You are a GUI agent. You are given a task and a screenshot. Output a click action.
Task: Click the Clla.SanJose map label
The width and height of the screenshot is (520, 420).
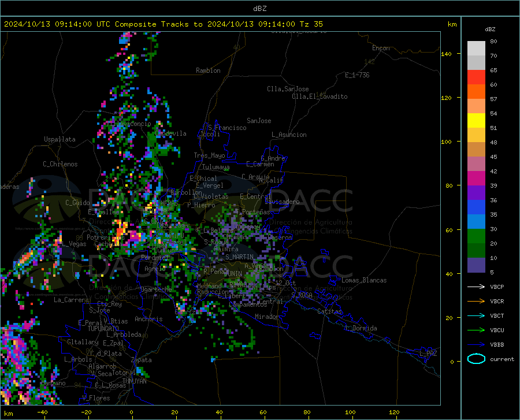click(x=288, y=89)
